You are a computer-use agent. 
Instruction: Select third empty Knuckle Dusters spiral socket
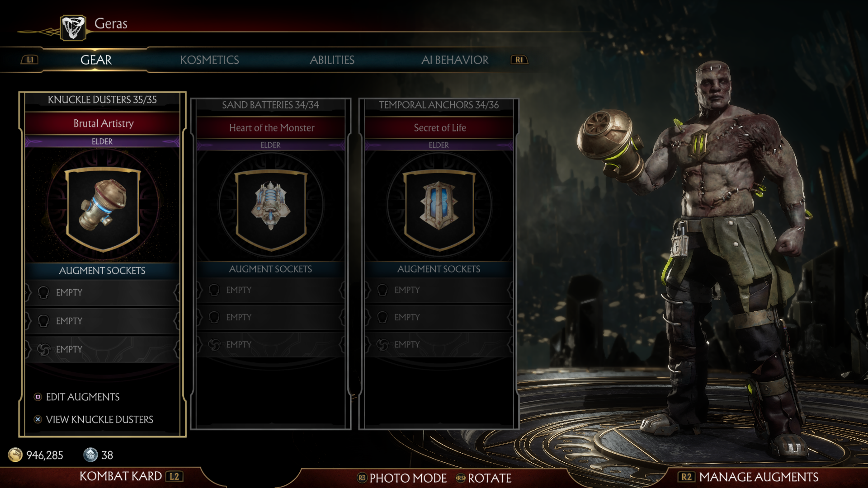pyautogui.click(x=102, y=349)
